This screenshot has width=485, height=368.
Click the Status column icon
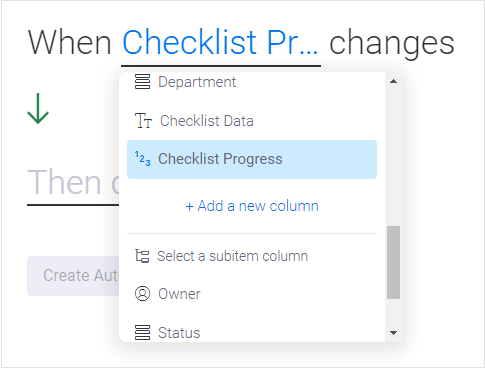click(142, 333)
